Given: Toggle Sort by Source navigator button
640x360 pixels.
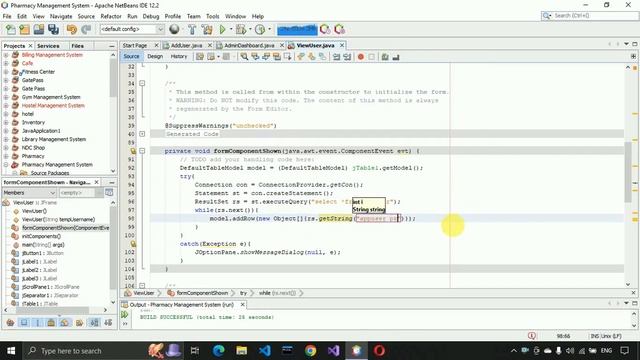Looking at the screenshot, I should (x=108, y=323).
